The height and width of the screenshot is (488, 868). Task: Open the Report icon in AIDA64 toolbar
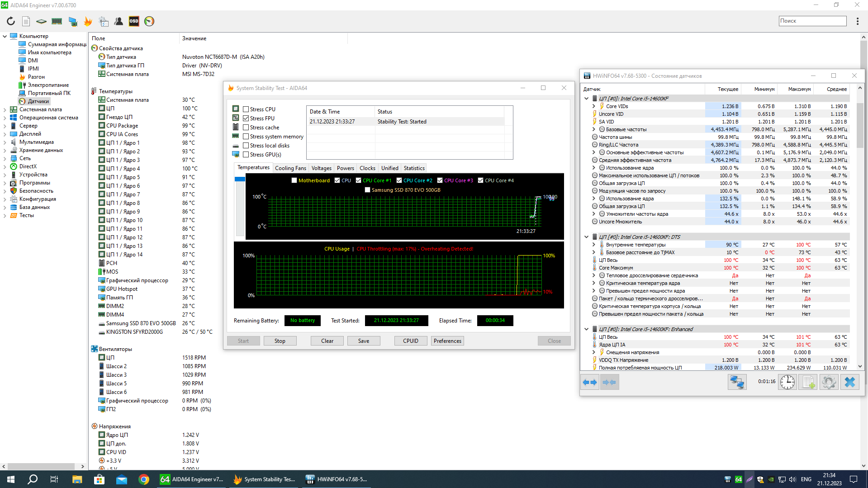26,21
